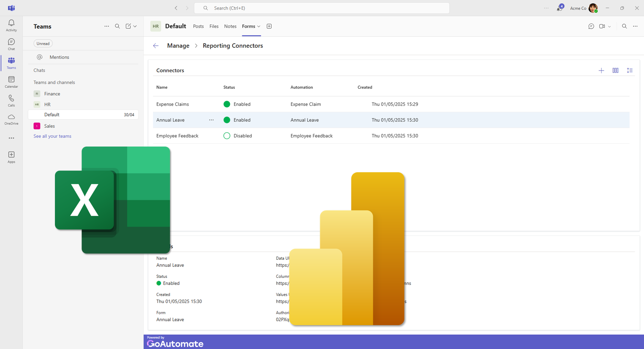
Task: Add a new connector plus icon
Action: [x=601, y=70]
